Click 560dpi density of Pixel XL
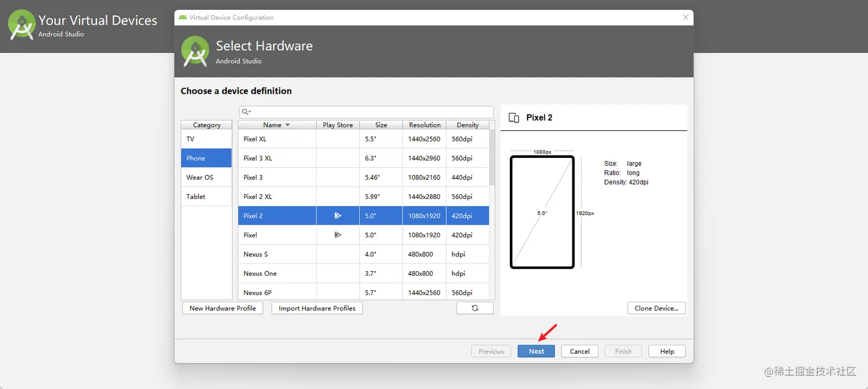868x389 pixels. click(468, 139)
